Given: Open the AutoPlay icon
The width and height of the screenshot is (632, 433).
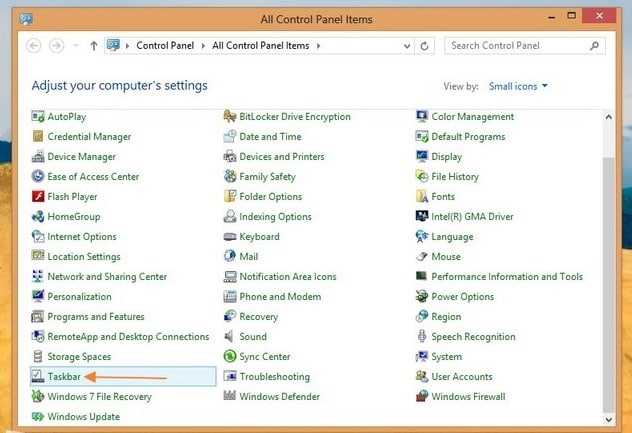Looking at the screenshot, I should [38, 117].
